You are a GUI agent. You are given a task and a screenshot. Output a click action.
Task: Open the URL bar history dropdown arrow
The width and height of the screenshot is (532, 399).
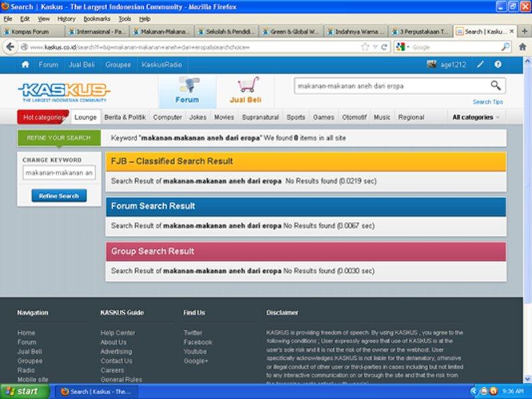[375, 47]
